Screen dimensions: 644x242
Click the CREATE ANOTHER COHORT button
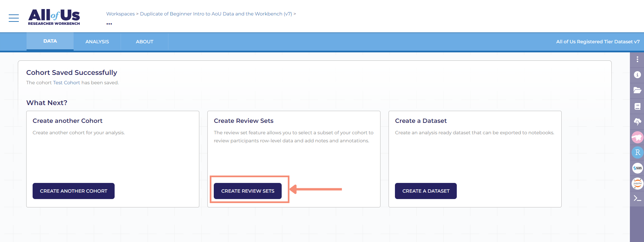pyautogui.click(x=74, y=191)
